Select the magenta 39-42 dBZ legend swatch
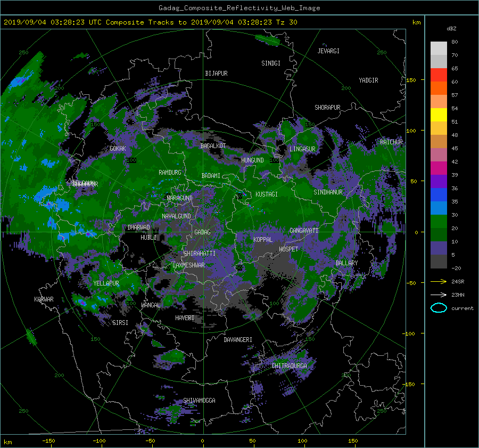This screenshot has height=448, width=479. pos(439,168)
